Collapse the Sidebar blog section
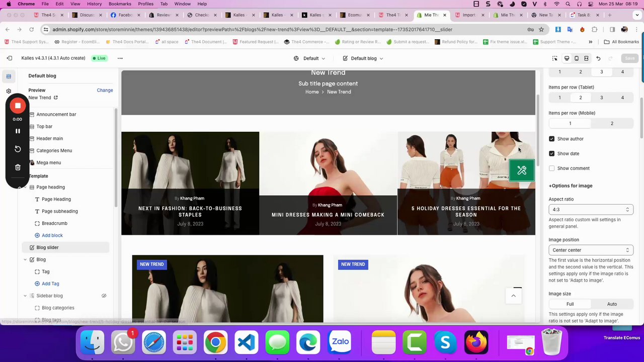This screenshot has height=362, width=644. [25, 296]
